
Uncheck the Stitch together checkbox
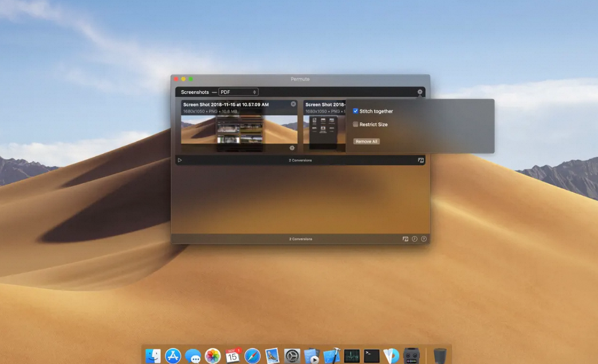tap(356, 111)
